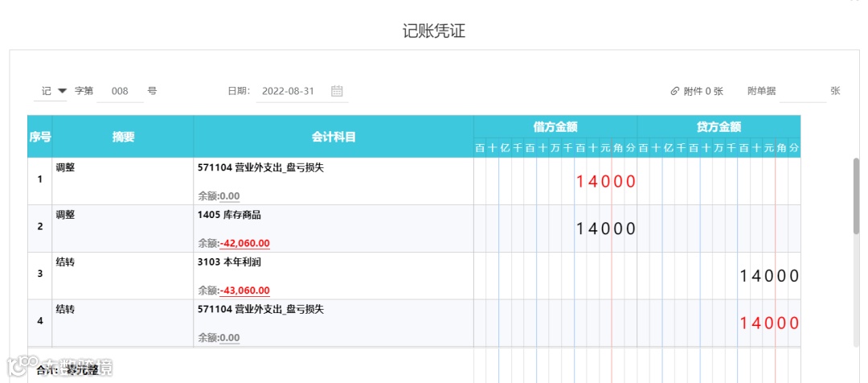868x383 pixels.
Task: Click the 借方金额 column header
Action: [x=555, y=127]
